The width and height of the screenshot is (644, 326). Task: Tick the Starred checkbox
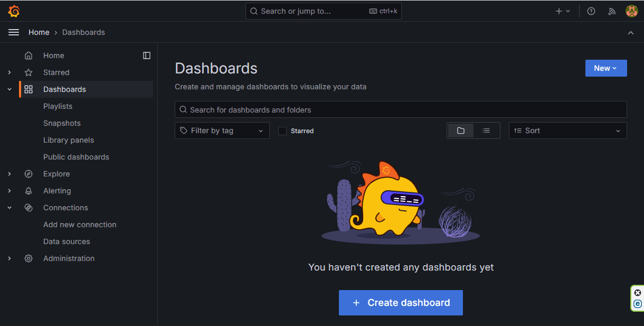pyautogui.click(x=282, y=131)
